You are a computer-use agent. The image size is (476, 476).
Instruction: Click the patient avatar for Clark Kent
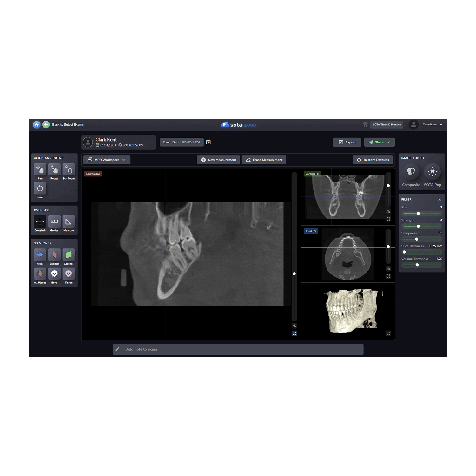(x=88, y=142)
